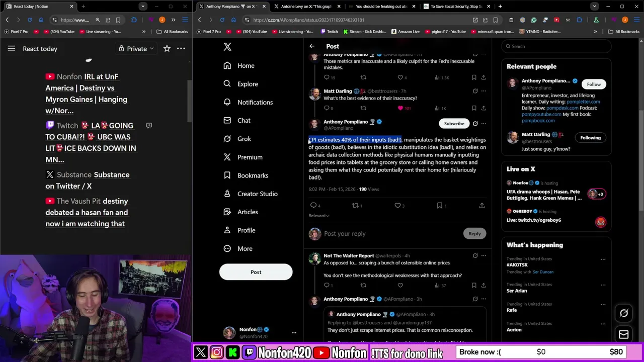Open Explore in X sidebar
644x362 pixels.
pyautogui.click(x=241, y=84)
